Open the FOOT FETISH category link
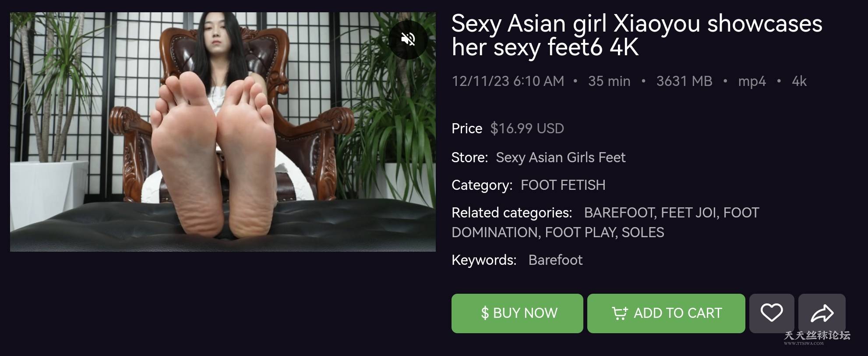868x356 pixels. (x=563, y=185)
